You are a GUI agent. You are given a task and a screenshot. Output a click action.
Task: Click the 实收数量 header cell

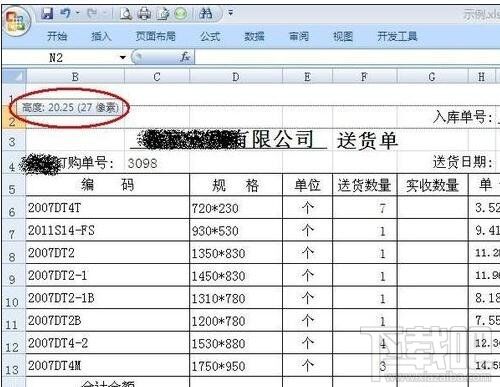(433, 185)
